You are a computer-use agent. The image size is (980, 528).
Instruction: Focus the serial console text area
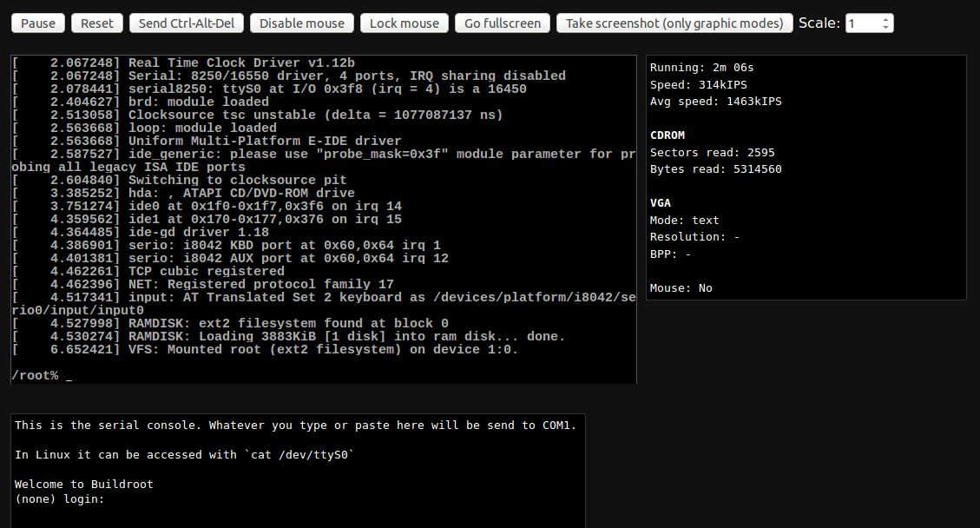pos(298,469)
